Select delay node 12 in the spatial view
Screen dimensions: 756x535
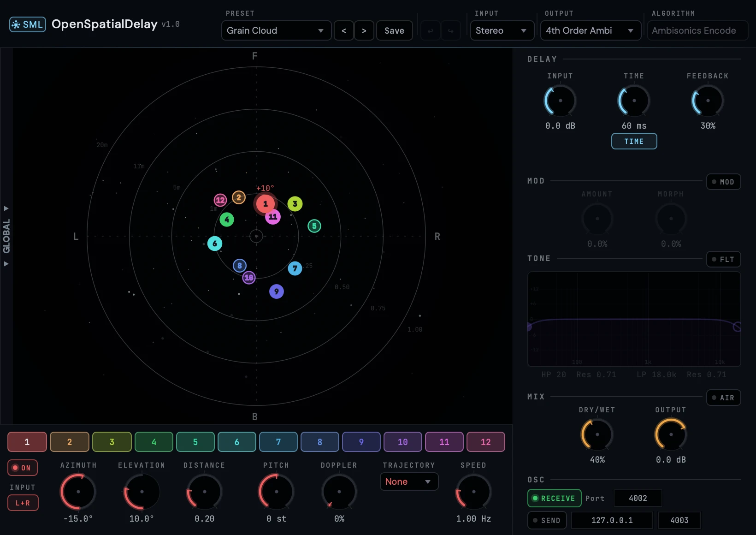220,200
